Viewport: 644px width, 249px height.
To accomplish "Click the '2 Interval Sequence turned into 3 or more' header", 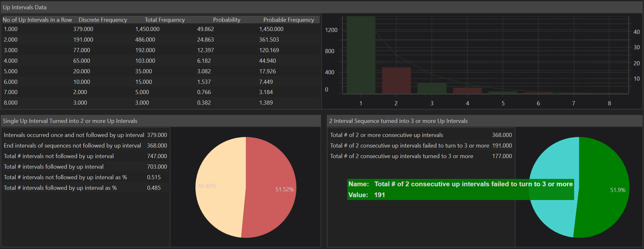I will [398, 121].
